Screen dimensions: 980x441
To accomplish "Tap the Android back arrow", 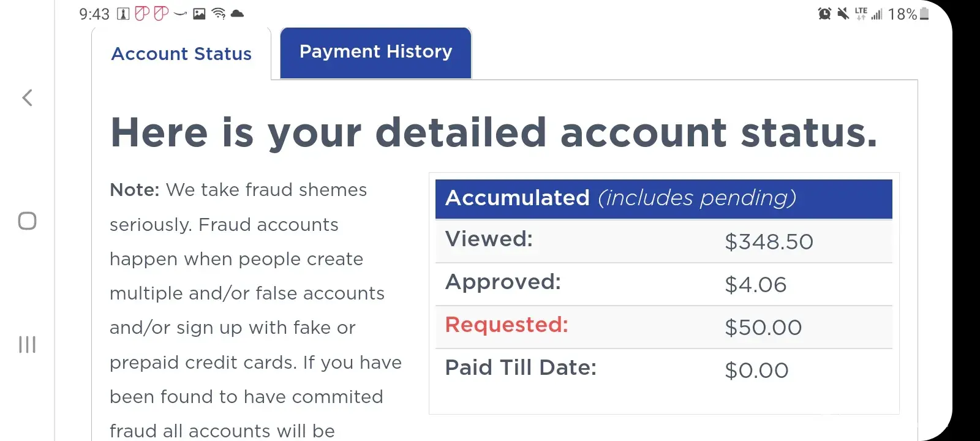I will coord(27,97).
